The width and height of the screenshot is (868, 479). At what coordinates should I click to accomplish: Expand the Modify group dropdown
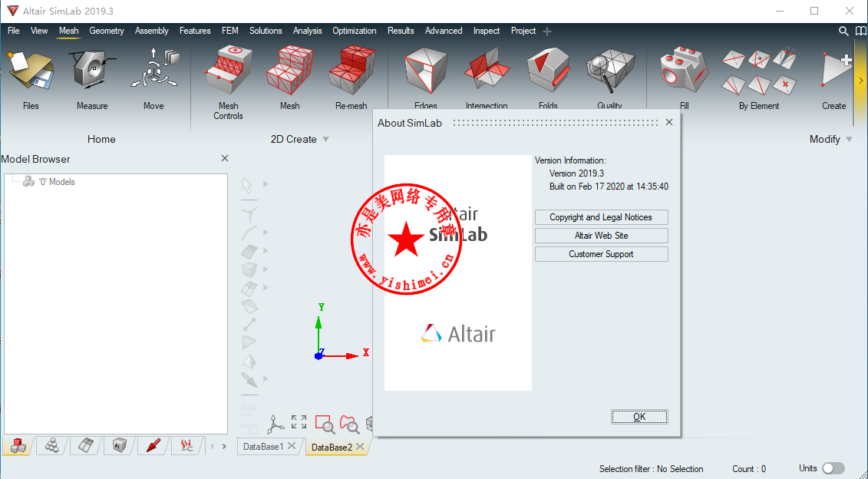pos(849,140)
